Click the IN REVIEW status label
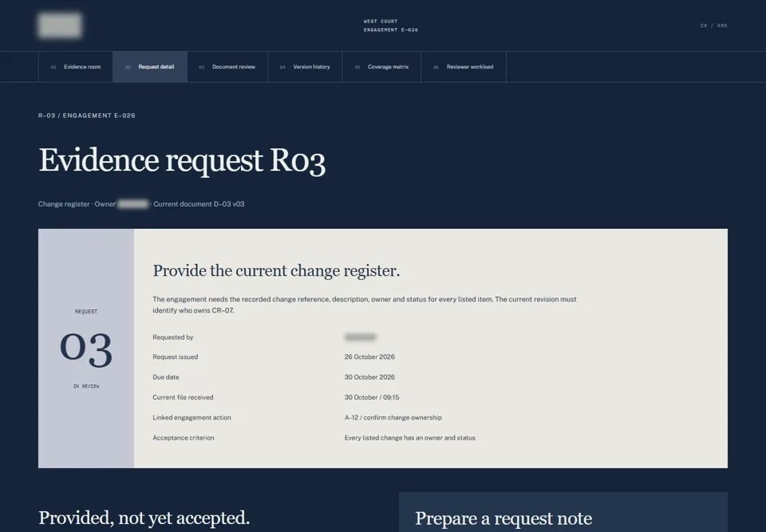Viewport: 766px width, 532px height. point(86,386)
